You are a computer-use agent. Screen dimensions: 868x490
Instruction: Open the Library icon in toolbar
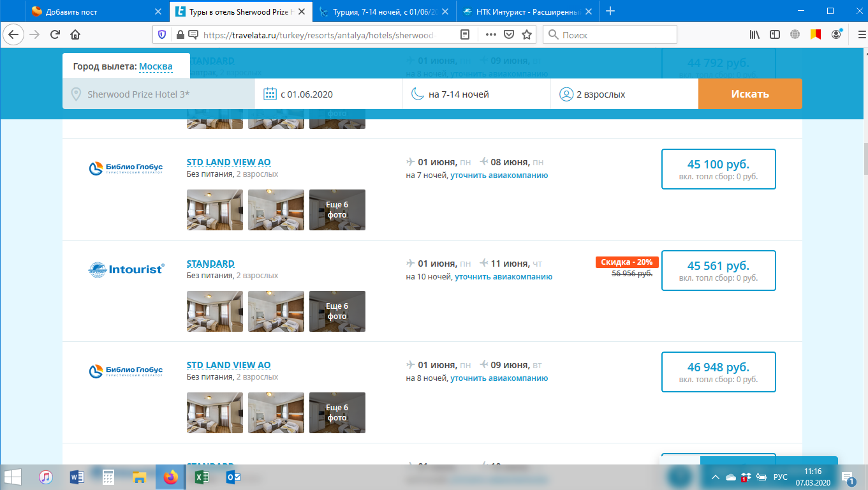[754, 34]
